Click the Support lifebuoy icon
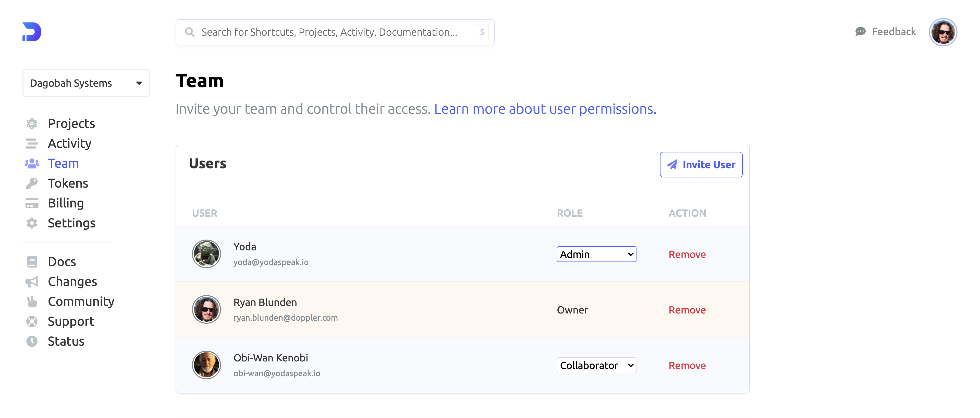Screen dimensions: 980x418 coord(32,321)
